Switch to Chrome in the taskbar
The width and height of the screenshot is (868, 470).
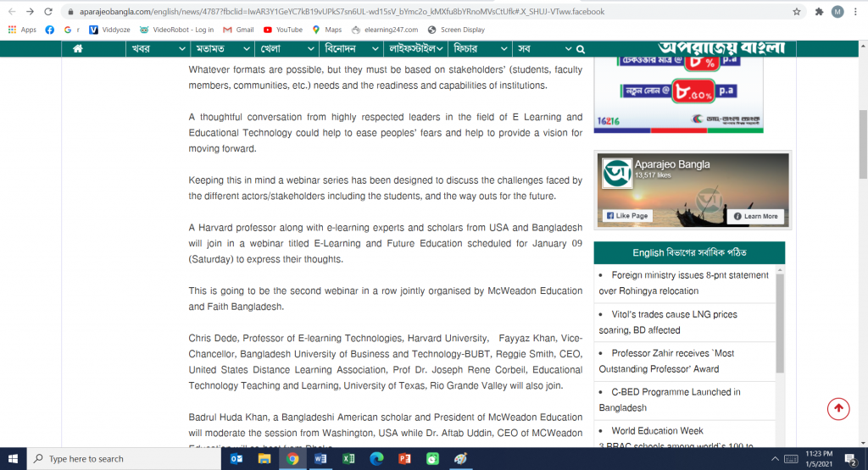click(x=292, y=459)
